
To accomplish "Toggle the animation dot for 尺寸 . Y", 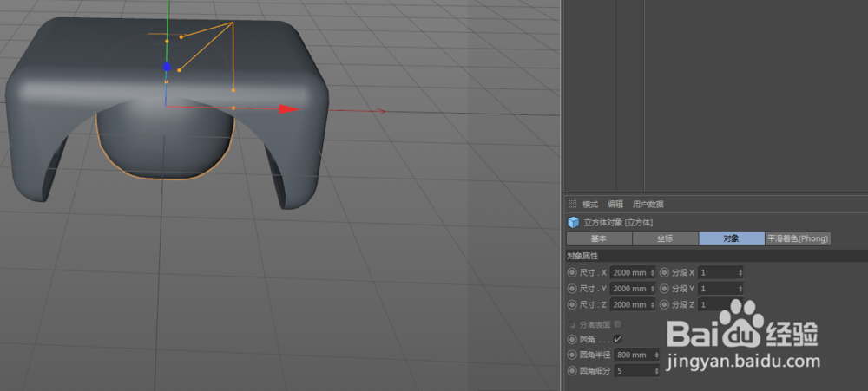I will pyautogui.click(x=572, y=289).
